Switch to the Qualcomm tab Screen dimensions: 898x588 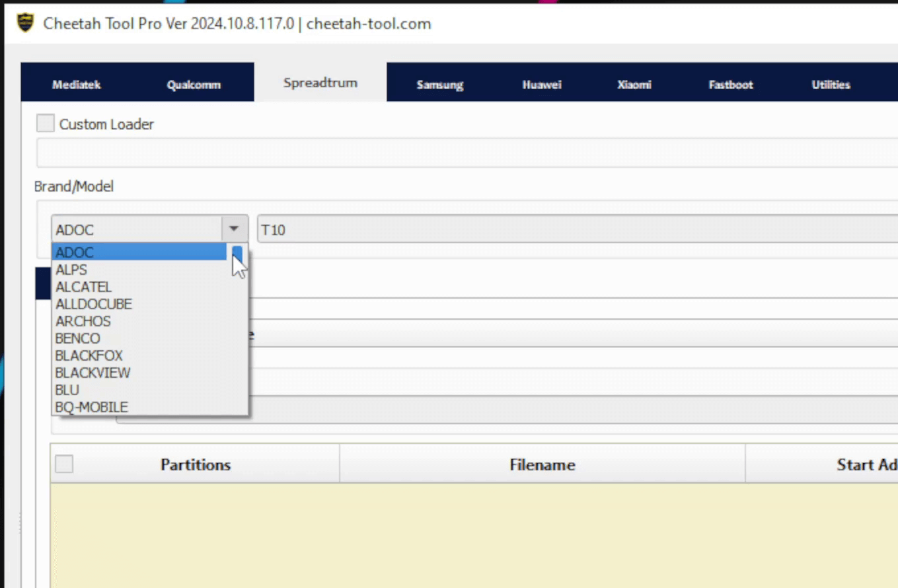[x=194, y=85]
